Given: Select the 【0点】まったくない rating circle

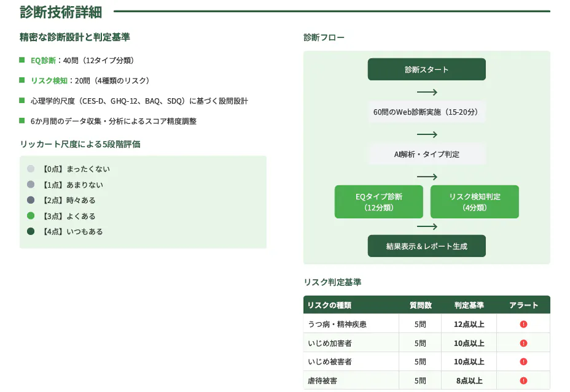Looking at the screenshot, I should click(31, 169).
